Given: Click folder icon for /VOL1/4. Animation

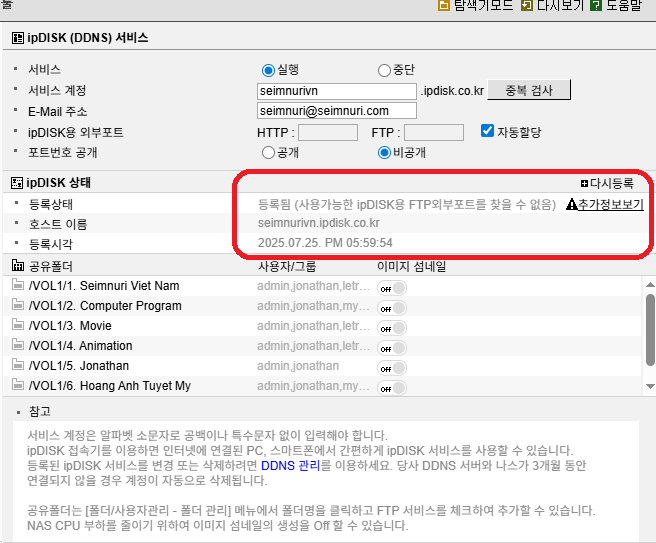Looking at the screenshot, I should (x=18, y=345).
